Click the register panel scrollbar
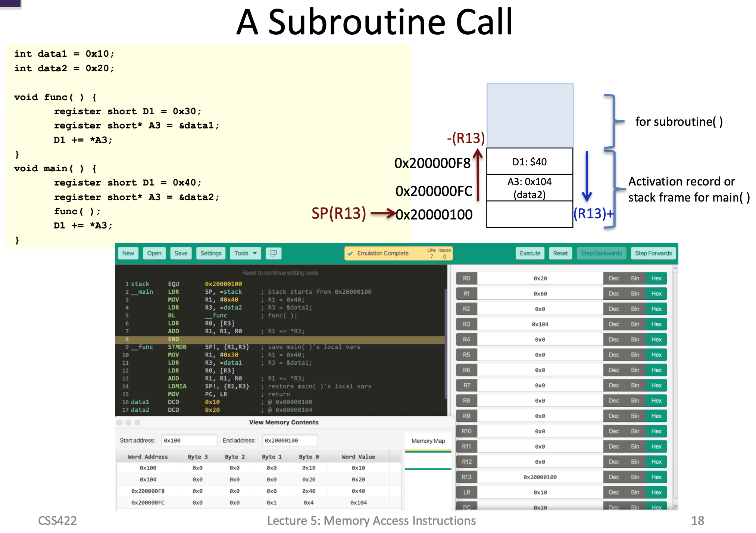This screenshot has height=533, width=756. (x=675, y=384)
